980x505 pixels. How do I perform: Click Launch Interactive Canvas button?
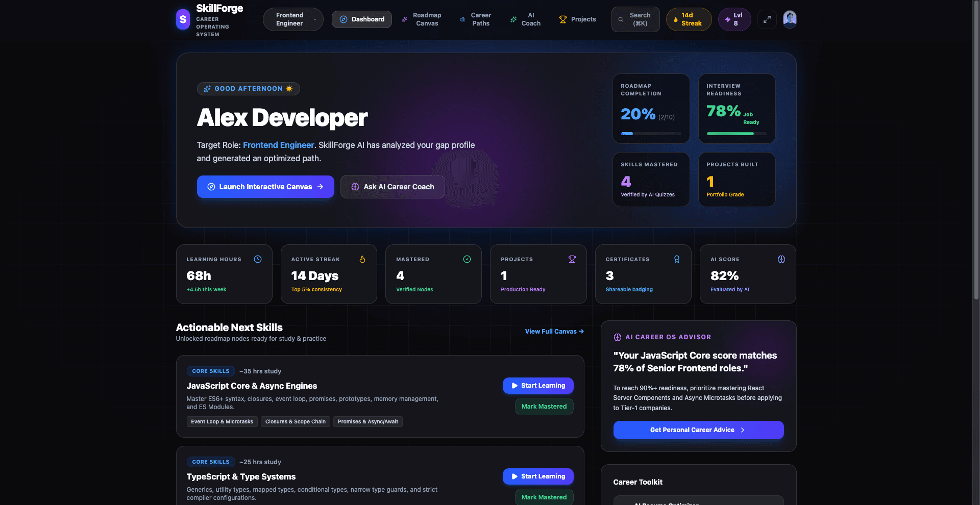tap(265, 187)
